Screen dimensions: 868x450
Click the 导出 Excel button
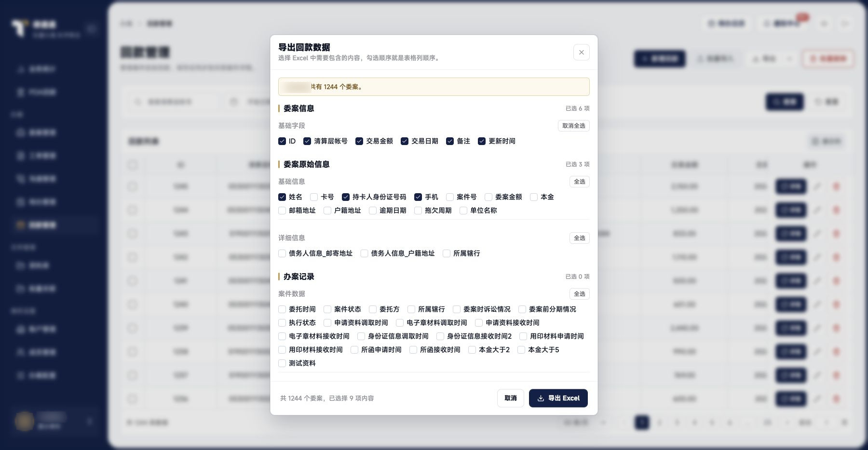[x=558, y=398]
